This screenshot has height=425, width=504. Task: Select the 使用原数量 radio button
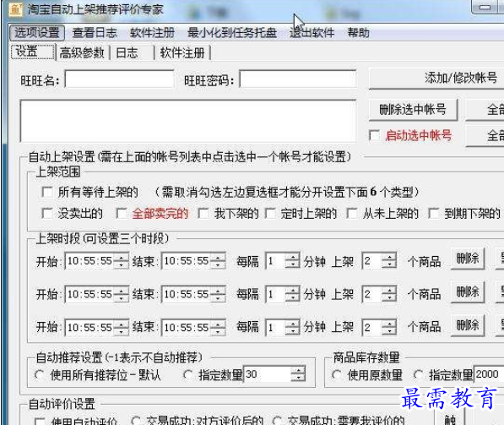tap(337, 375)
